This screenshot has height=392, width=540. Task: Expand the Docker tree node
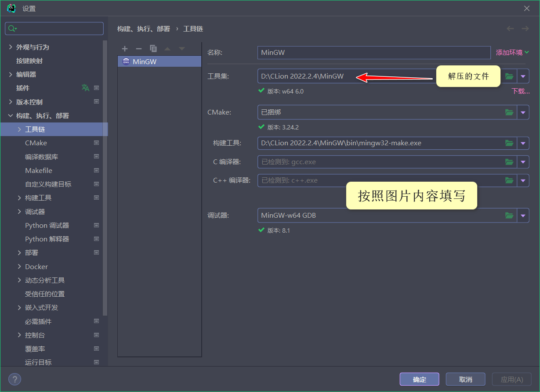(x=19, y=266)
